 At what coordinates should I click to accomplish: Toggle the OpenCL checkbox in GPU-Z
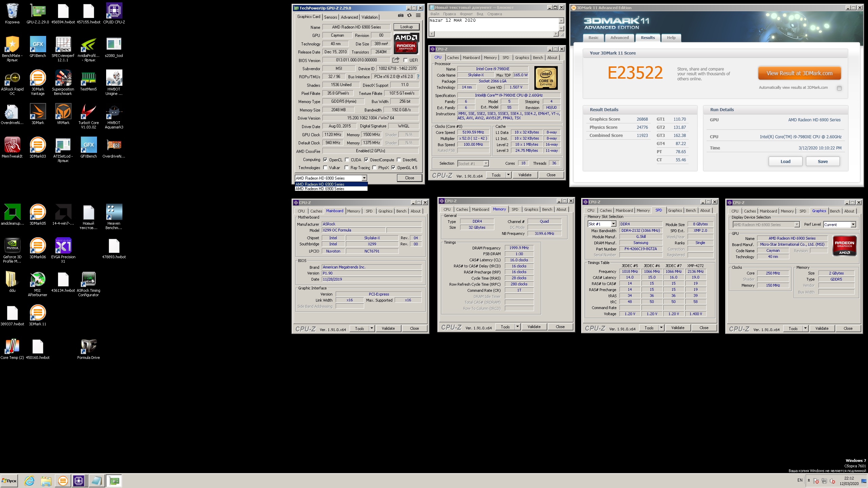pos(325,160)
